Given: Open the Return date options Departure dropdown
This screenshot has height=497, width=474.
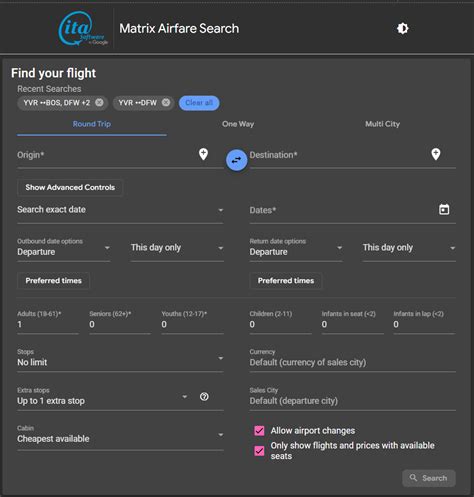Looking at the screenshot, I should 296,248.
